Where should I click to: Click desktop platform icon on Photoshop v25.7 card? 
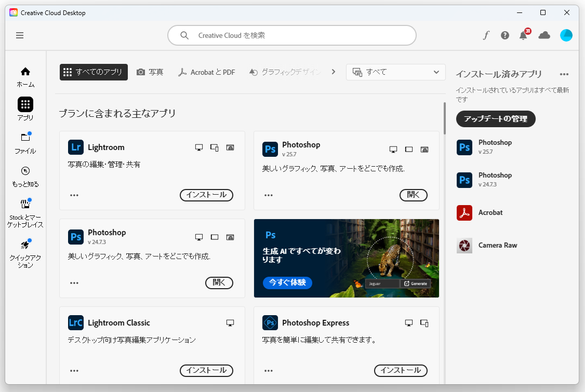coord(393,150)
